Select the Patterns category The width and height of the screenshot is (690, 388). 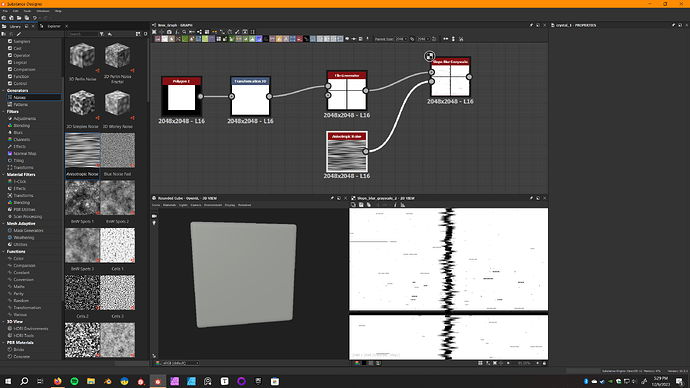coord(20,105)
